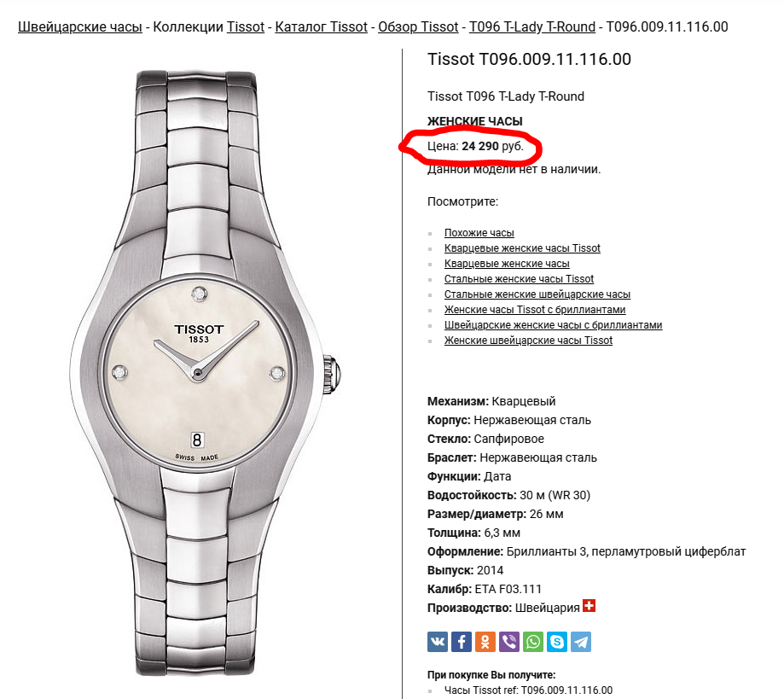Open Каталог Tissot breadcrumb link
This screenshot has width=784, height=699.
(x=321, y=26)
